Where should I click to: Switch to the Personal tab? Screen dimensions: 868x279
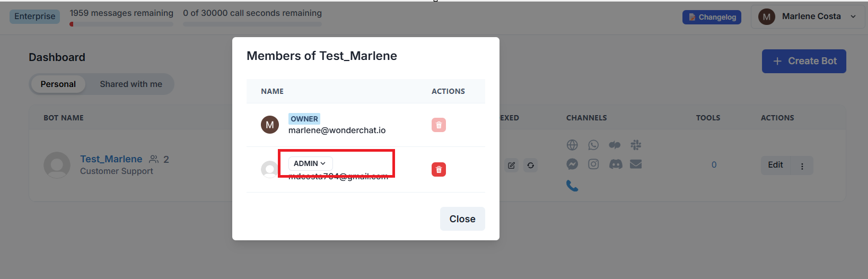(x=58, y=84)
